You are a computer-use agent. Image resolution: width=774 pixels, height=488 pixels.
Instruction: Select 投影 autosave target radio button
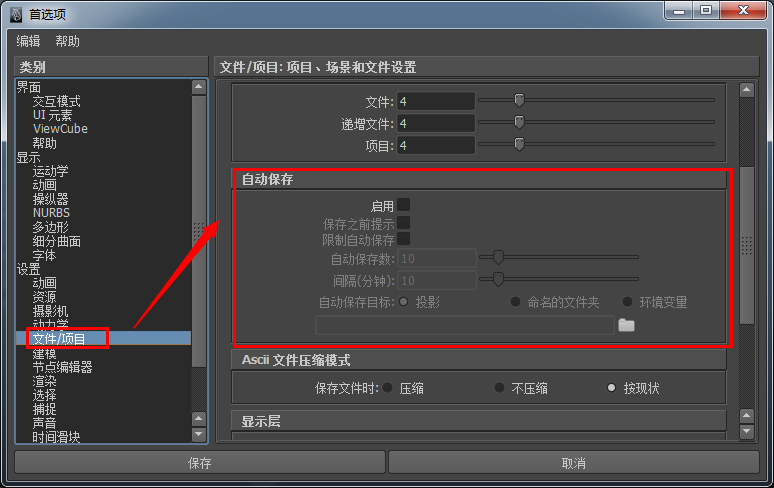[x=404, y=301]
